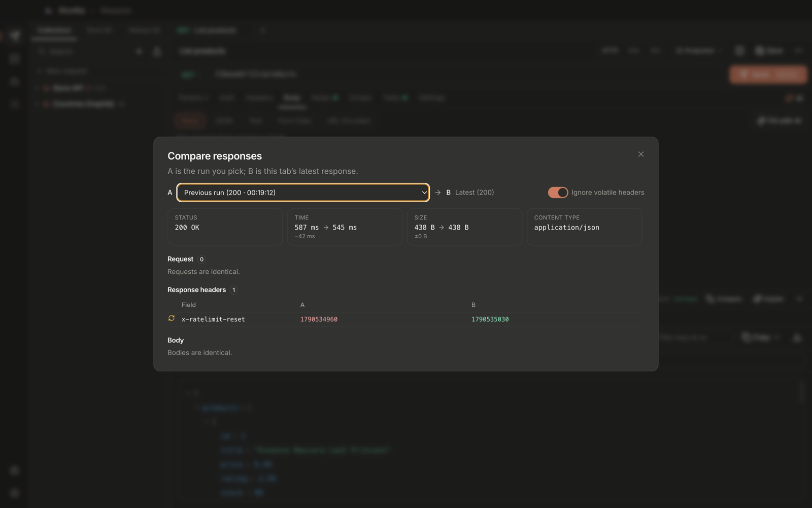Click the Request count badge showing 0
Image resolution: width=812 pixels, height=508 pixels.
coord(201,259)
